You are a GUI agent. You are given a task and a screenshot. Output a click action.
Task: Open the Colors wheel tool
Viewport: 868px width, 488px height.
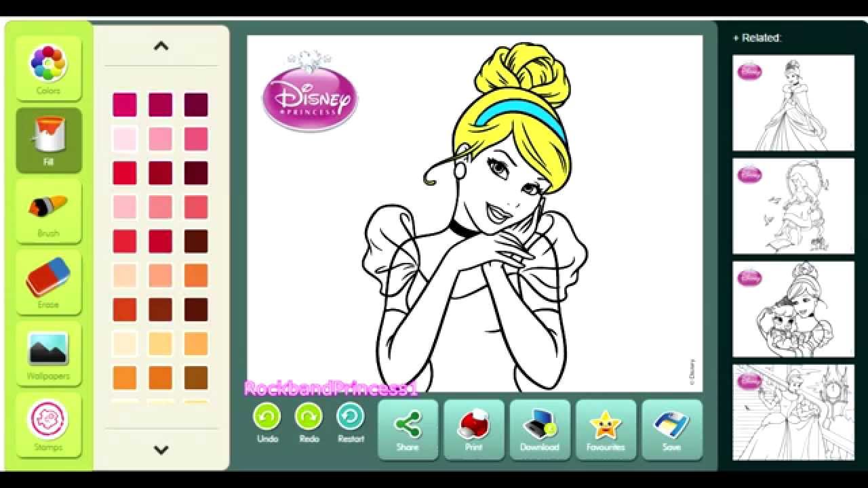[x=48, y=68]
